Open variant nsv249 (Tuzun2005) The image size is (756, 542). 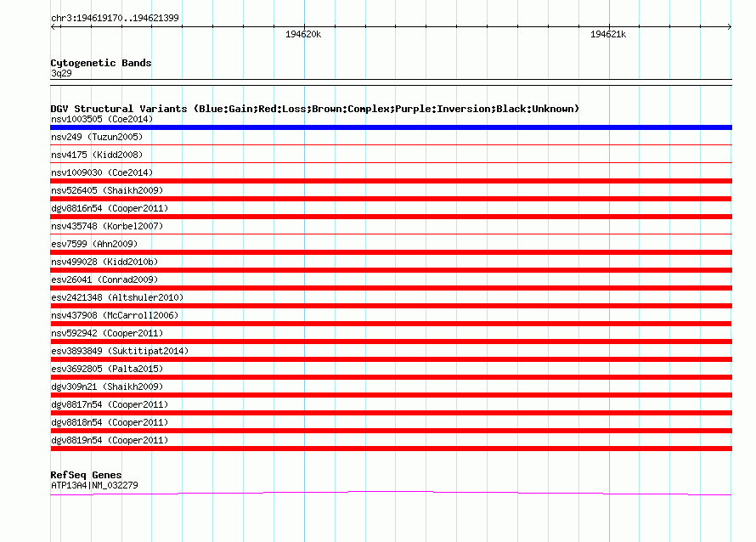tap(97, 137)
